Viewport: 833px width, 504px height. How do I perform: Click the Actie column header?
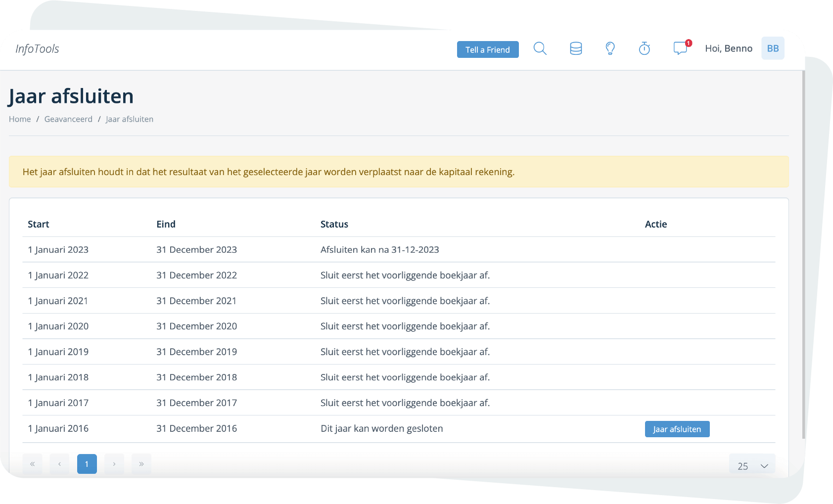656,224
